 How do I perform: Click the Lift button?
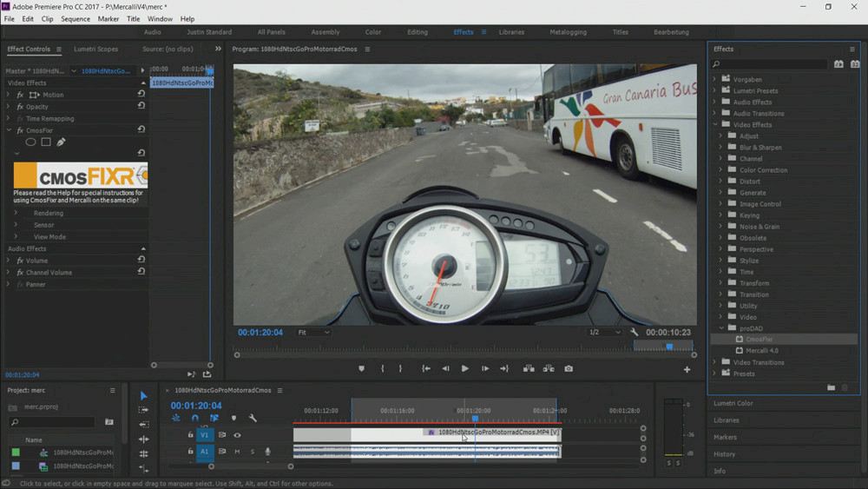[x=529, y=368]
